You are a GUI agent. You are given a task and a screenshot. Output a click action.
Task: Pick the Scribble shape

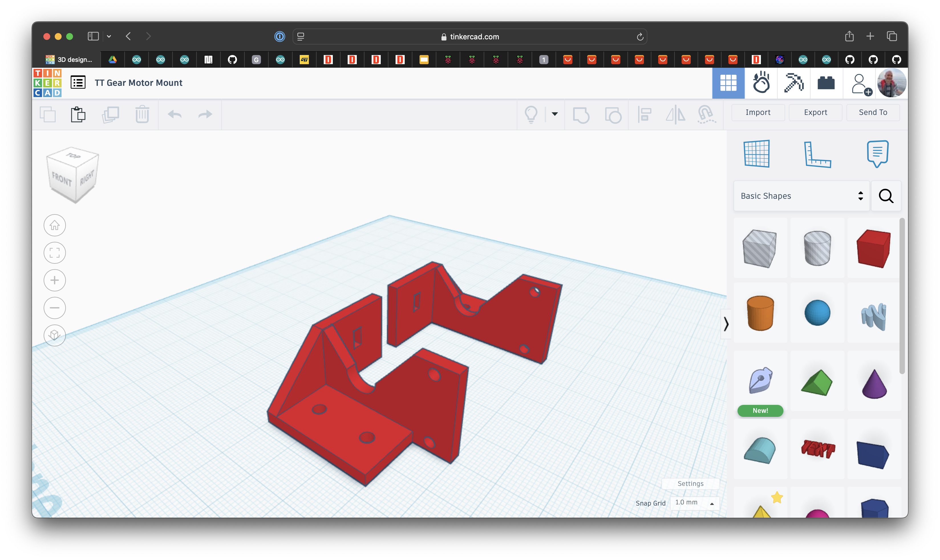tap(874, 316)
